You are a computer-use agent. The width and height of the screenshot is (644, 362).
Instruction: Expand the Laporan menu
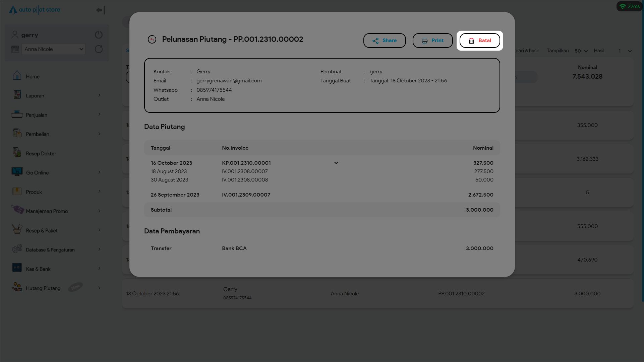point(99,95)
